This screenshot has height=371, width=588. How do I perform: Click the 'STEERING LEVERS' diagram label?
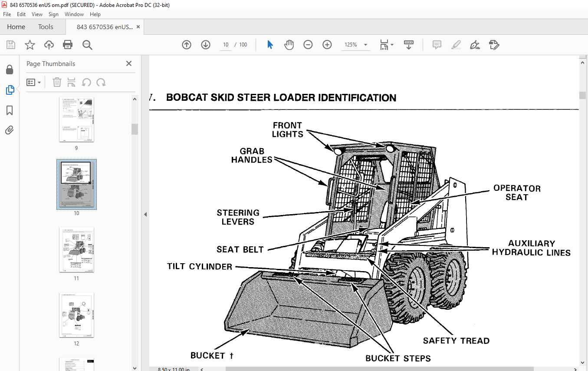[238, 217]
